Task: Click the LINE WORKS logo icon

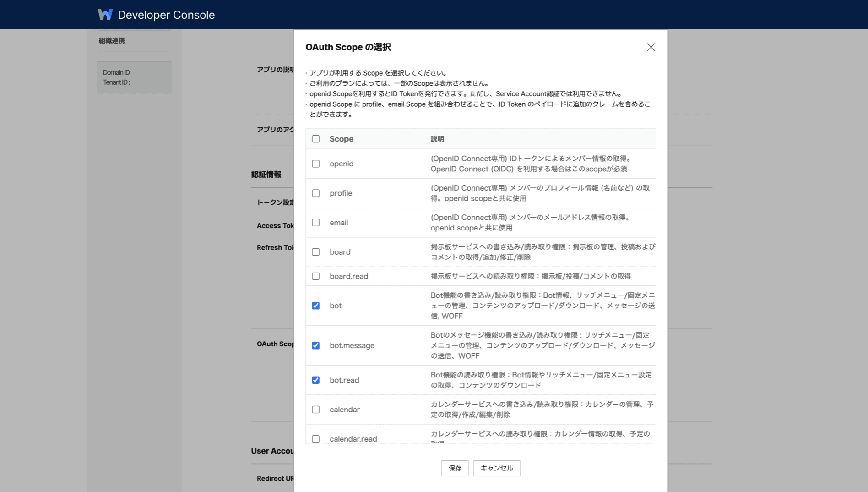Action: click(105, 15)
